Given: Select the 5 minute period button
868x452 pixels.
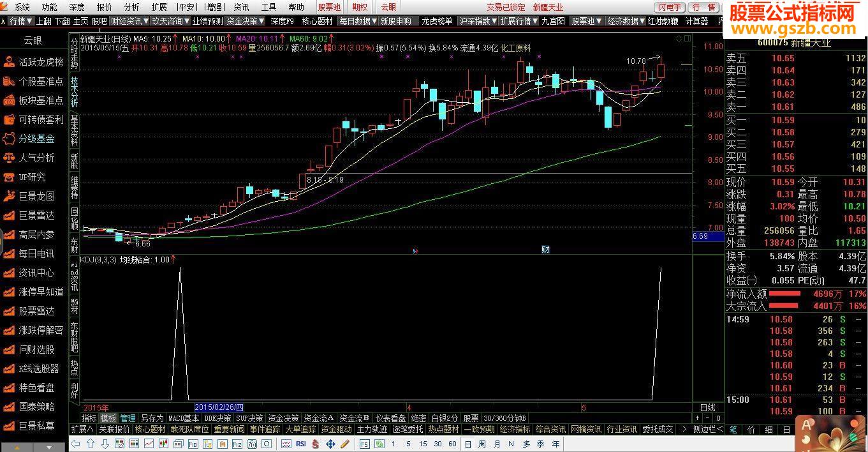Looking at the screenshot, I should click(408, 444).
